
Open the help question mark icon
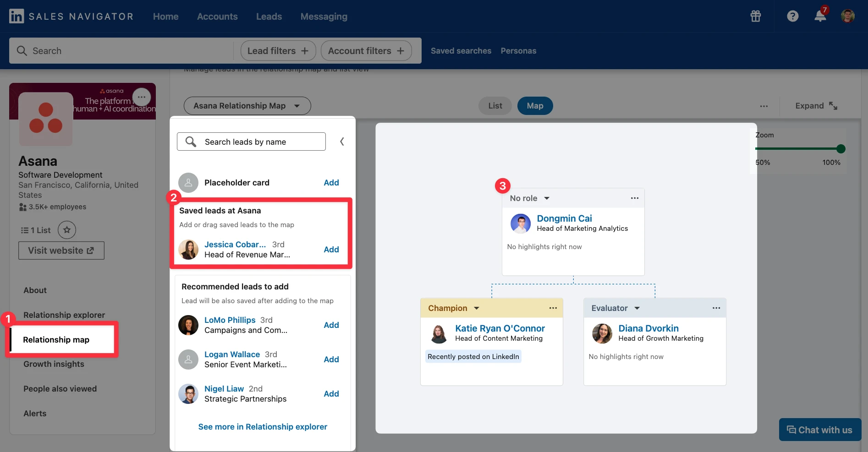pos(792,16)
